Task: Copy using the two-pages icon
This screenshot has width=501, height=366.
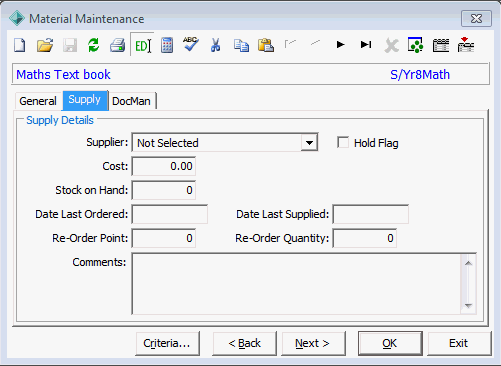Action: point(241,45)
